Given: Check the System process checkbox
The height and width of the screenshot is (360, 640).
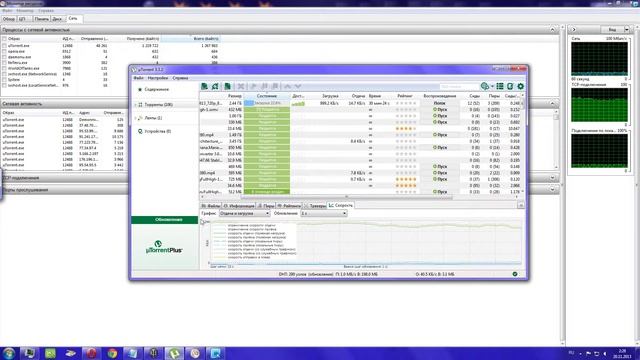Looking at the screenshot, I should point(4,80).
